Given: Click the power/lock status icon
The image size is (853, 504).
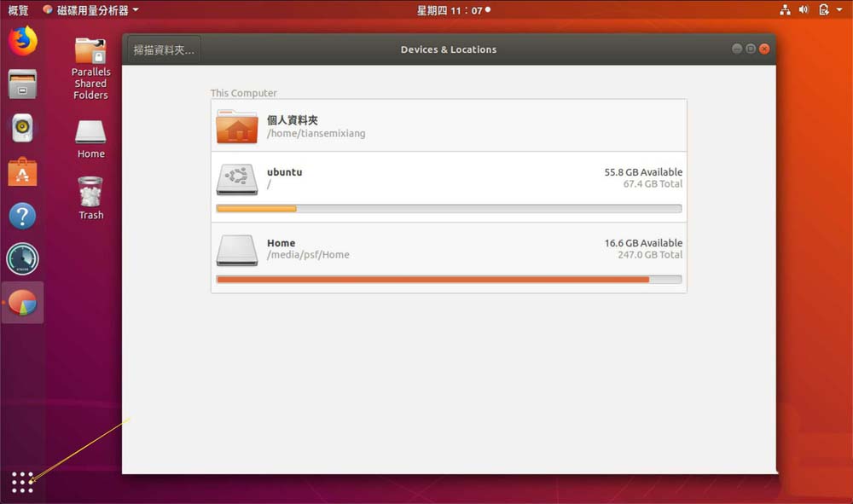Looking at the screenshot, I should (x=824, y=9).
